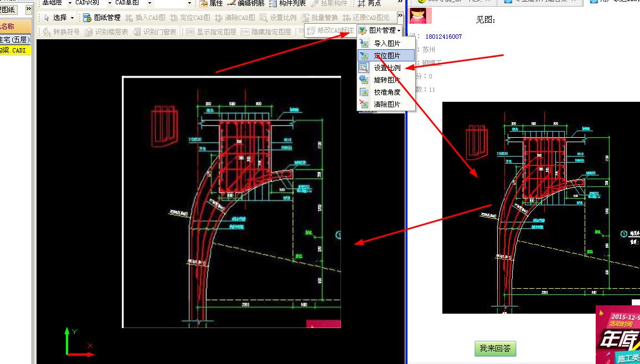Viewport: 640px width, 364px height.
Task: Open the empty combo box dropdown arrow
Action: tap(189, 3)
